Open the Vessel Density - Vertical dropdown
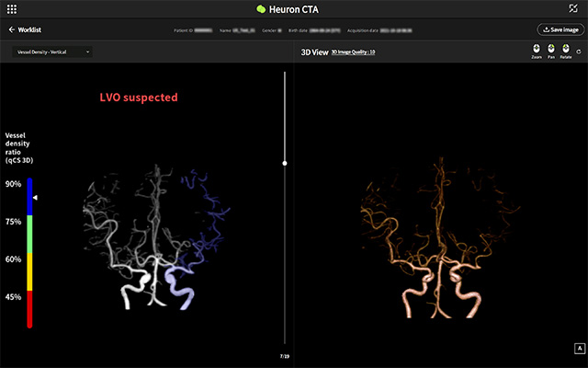588x368 pixels. tap(52, 52)
